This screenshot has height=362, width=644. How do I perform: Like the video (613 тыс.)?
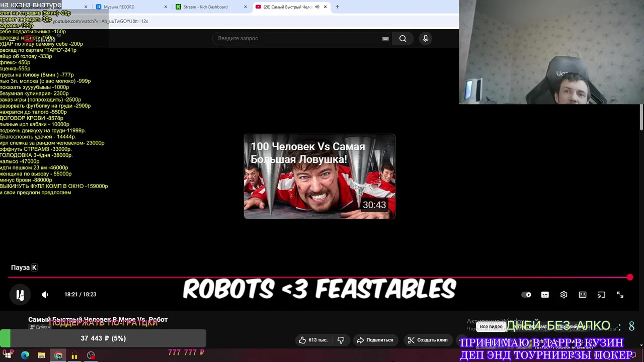tap(312, 340)
